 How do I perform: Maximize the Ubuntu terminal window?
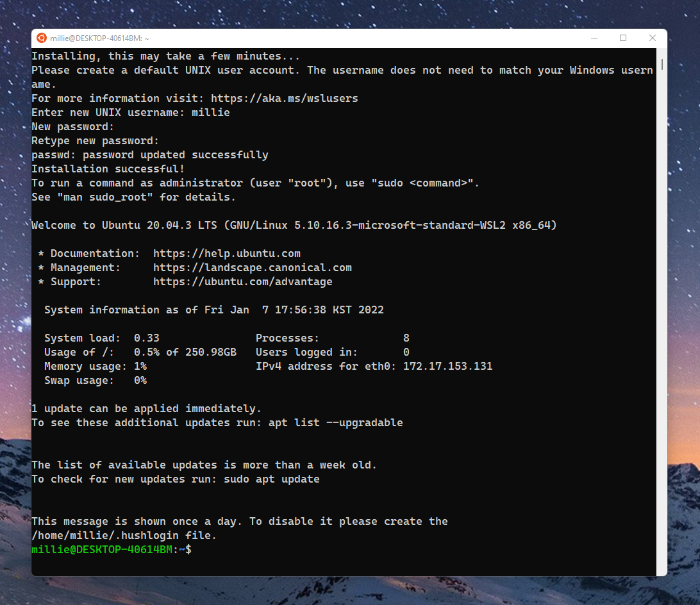(x=623, y=38)
